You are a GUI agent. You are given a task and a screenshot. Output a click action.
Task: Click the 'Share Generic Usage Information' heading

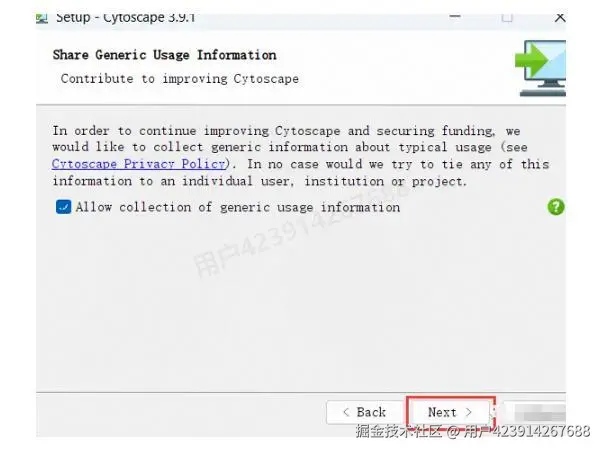pos(165,55)
